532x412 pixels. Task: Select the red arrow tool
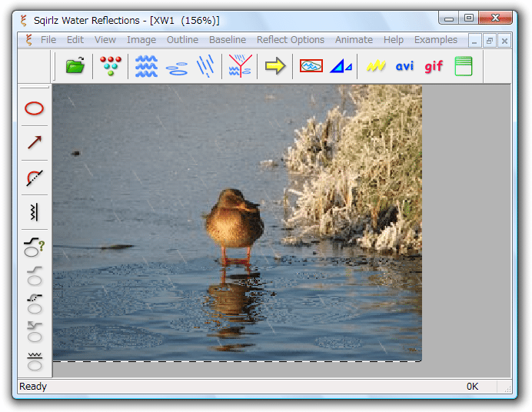35,142
